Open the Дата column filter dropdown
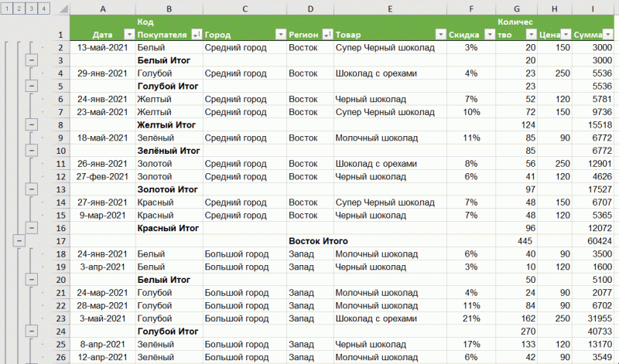Viewport: 619px width, 364px height. pyautogui.click(x=127, y=35)
